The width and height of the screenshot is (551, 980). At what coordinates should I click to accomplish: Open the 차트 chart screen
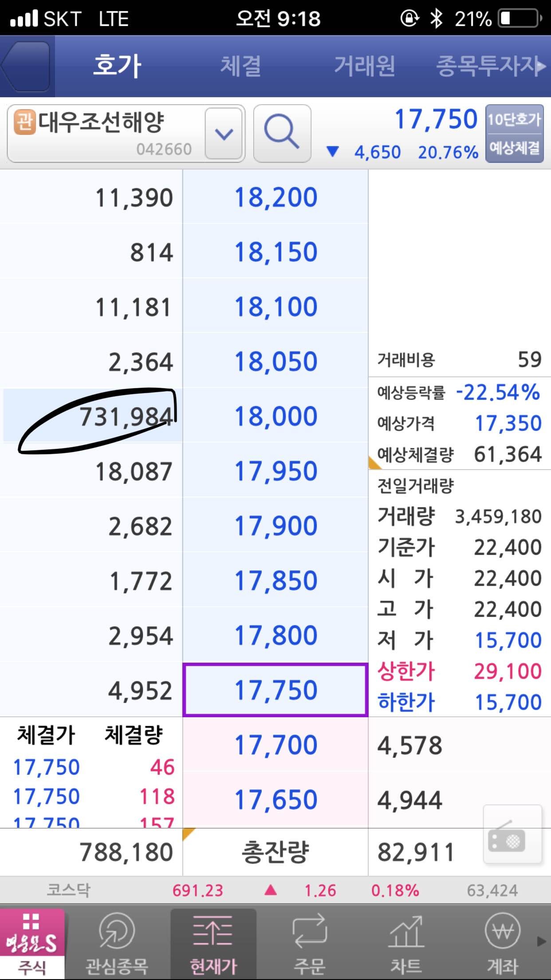(x=406, y=943)
